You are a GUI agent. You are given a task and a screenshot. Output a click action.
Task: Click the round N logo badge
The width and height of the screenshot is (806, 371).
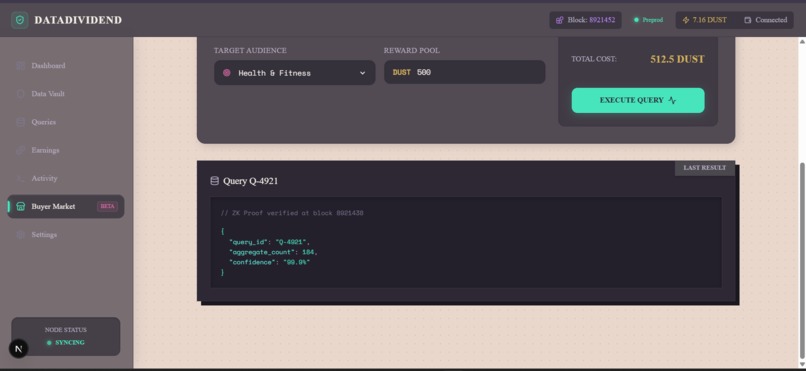pyautogui.click(x=19, y=349)
